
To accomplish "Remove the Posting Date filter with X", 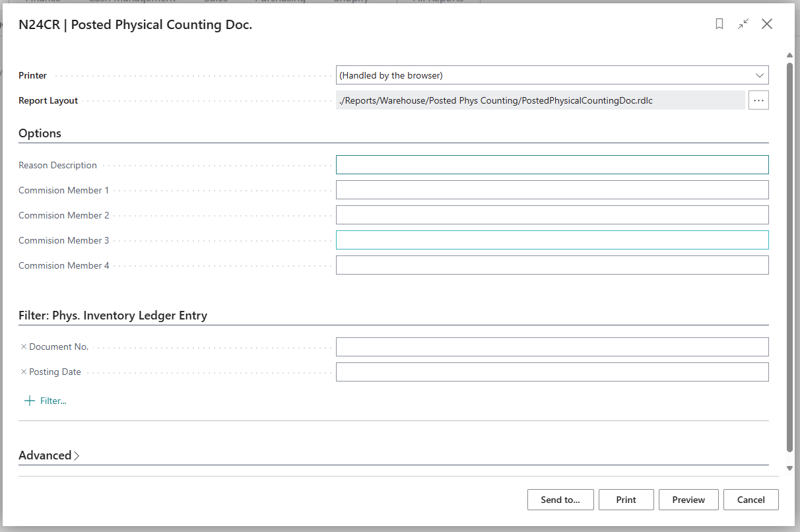I will 24,372.
